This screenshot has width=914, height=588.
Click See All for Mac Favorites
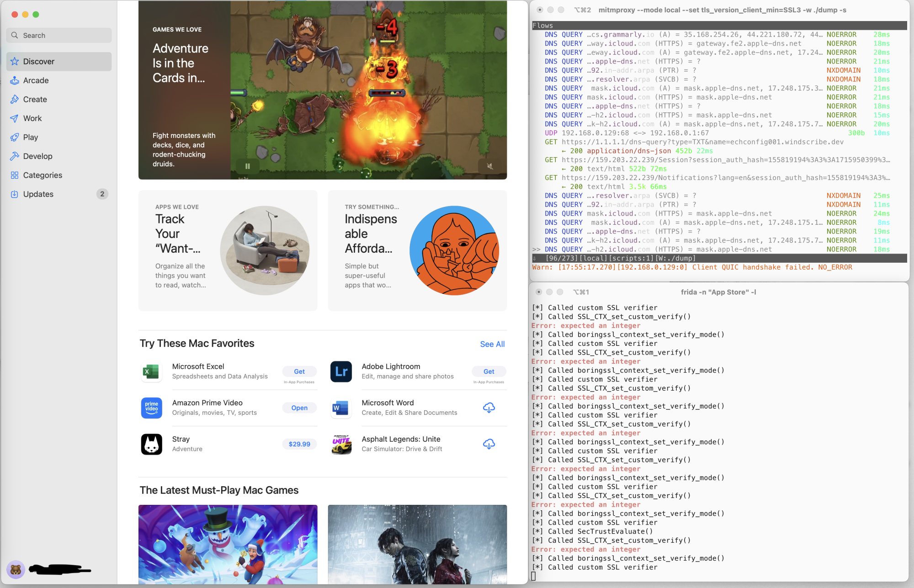(492, 344)
